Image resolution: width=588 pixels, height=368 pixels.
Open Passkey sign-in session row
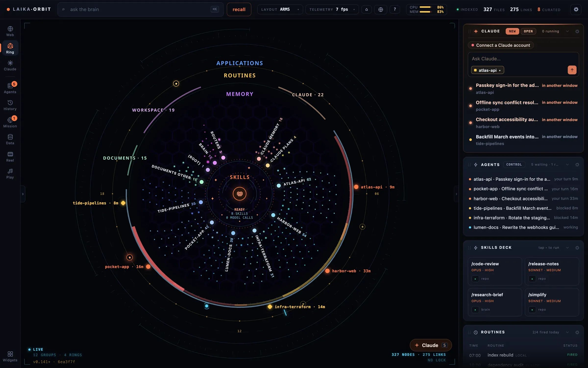pos(523,89)
